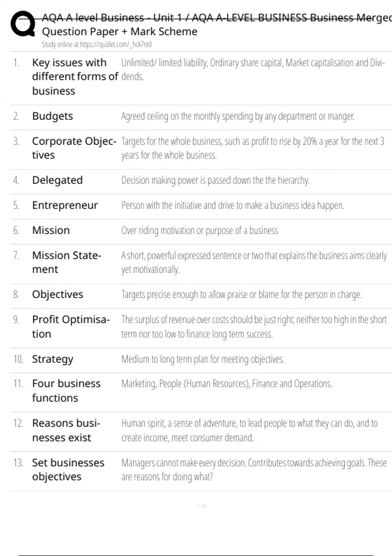
Task: Click the struck-through AQA A level Business title
Action: point(216,18)
